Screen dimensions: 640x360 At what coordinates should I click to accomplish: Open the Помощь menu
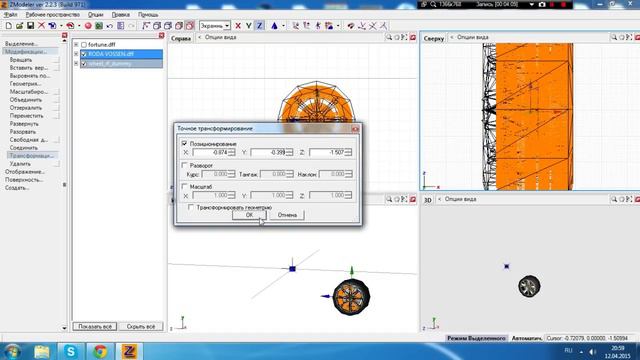click(x=148, y=15)
